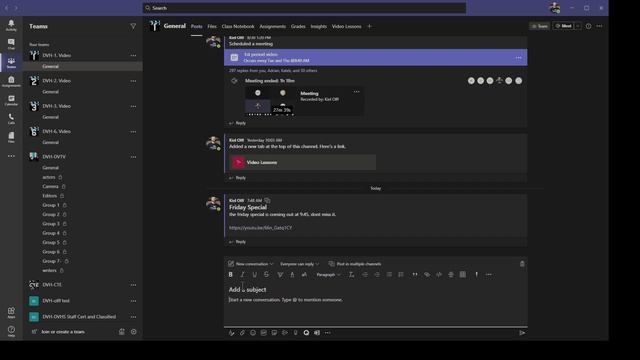This screenshot has width=640, height=360.
Task: Open the Video Lessons tab card link
Action: 302,162
